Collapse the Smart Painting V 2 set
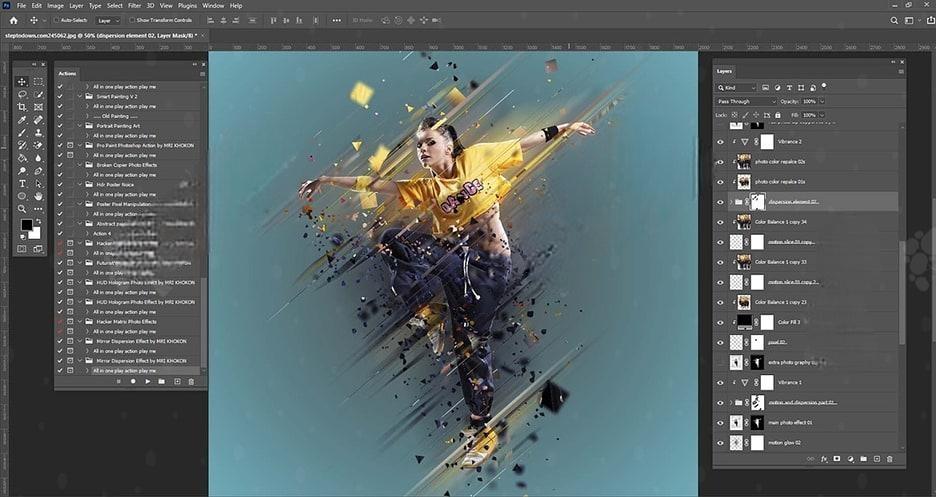This screenshot has width=936, height=497. [80, 97]
